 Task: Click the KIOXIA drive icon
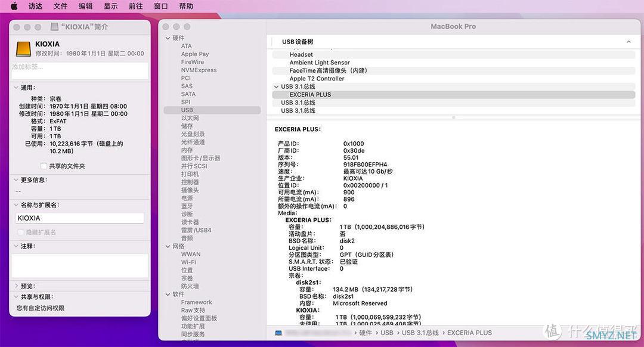[23, 49]
